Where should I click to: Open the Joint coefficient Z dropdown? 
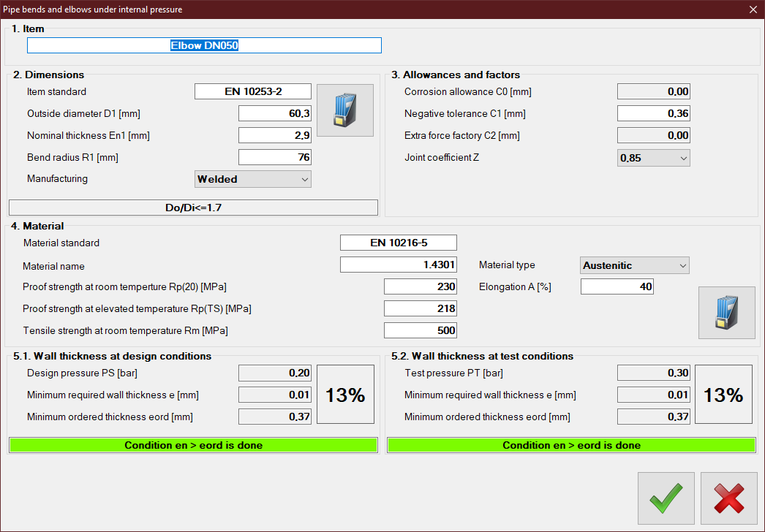(x=653, y=158)
